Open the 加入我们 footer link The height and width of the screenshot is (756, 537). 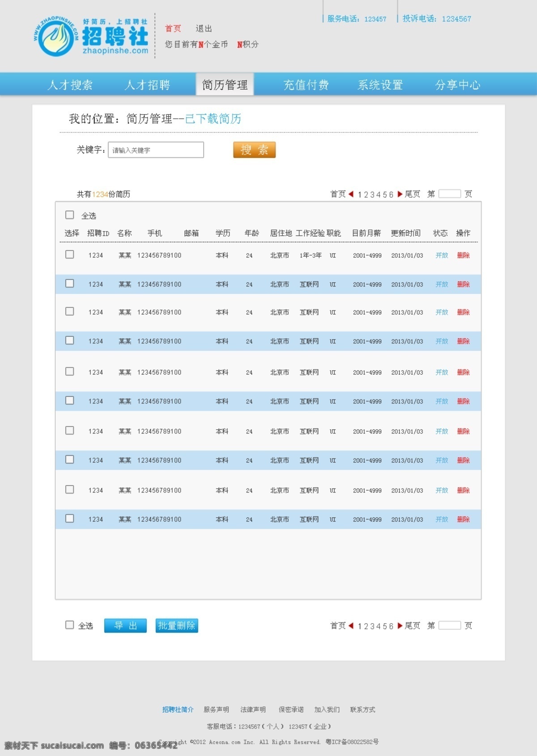pos(327,709)
